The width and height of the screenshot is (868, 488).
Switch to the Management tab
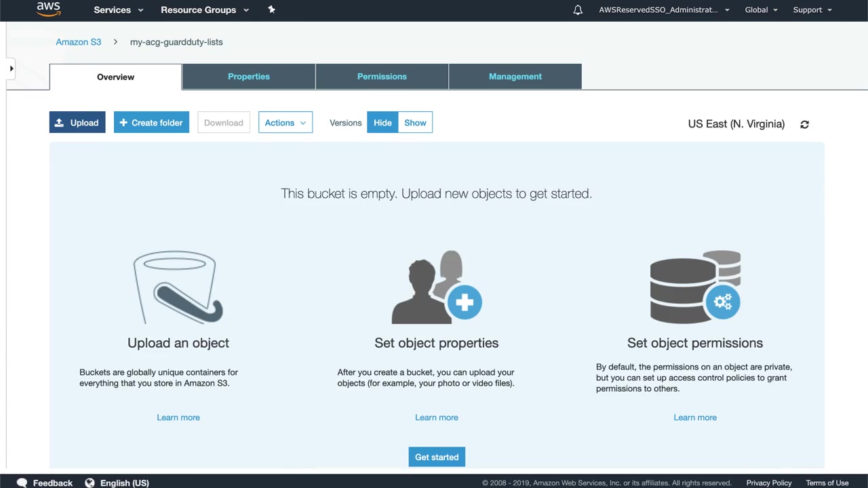(x=515, y=77)
